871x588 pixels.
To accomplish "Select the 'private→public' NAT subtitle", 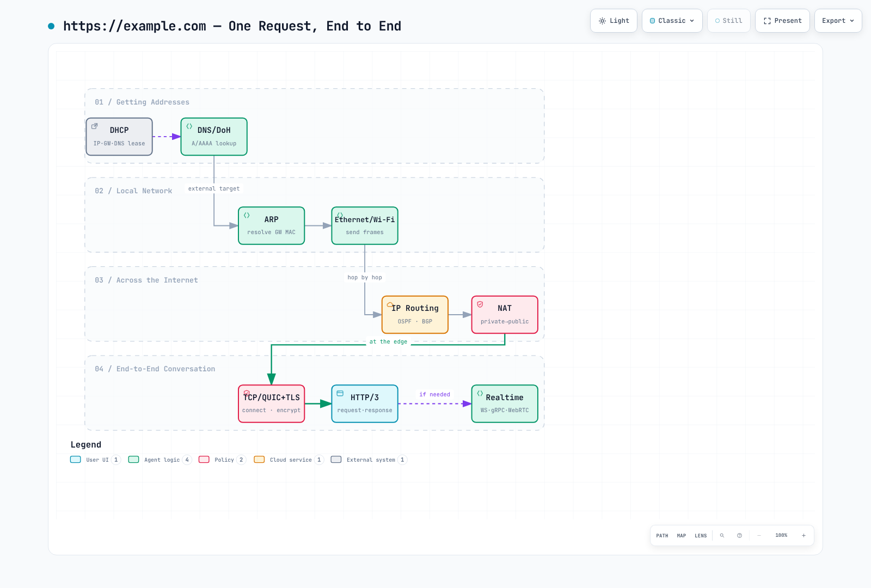I will coord(505,322).
